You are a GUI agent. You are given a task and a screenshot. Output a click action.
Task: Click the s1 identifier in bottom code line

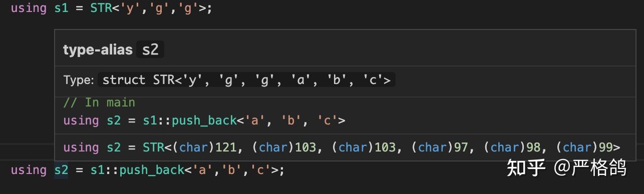click(98, 170)
